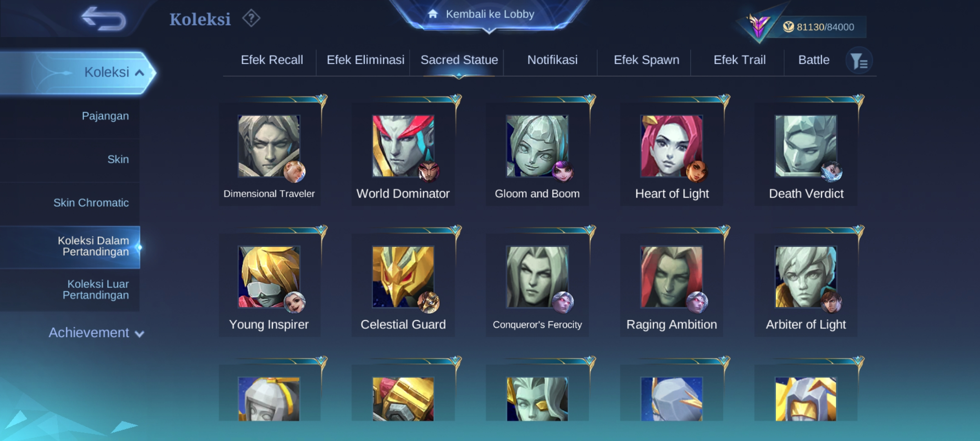Open Koleksi Luar Pertandingan menu item
980x441 pixels.
pos(96,290)
